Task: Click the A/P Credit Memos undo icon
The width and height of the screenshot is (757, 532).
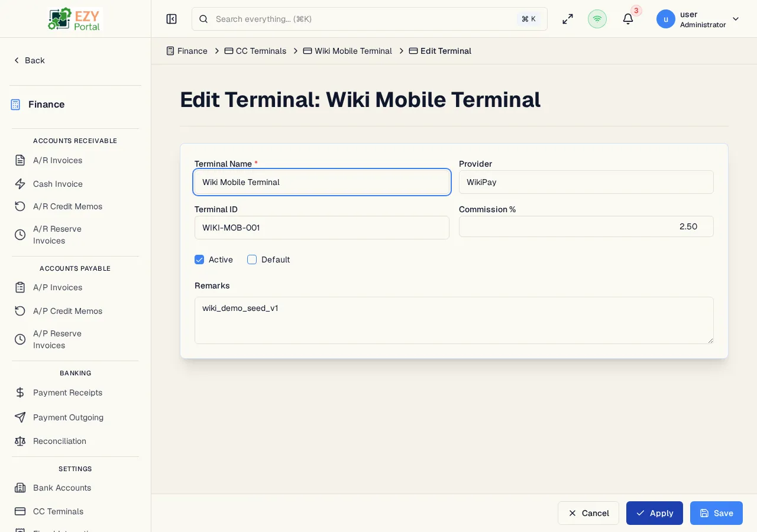Action: point(20,311)
